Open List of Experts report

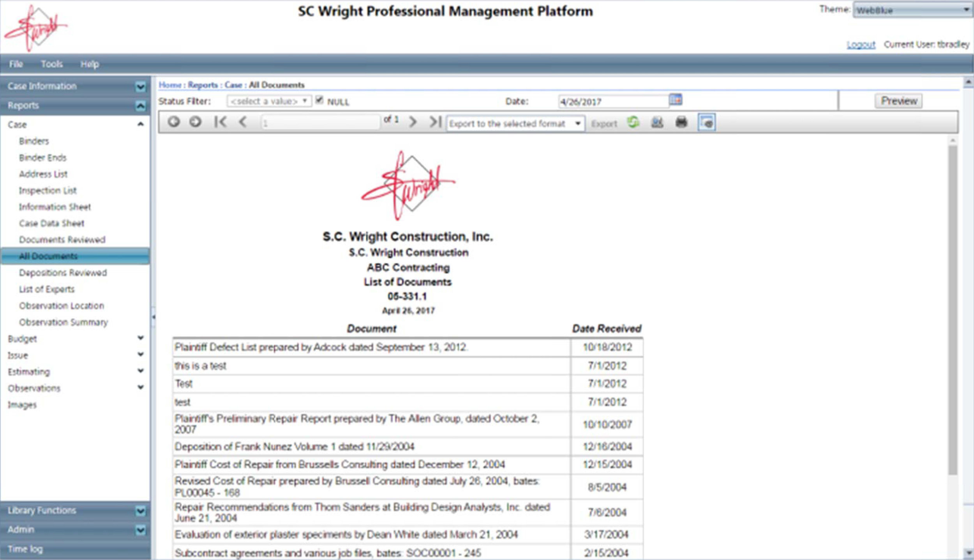47,289
